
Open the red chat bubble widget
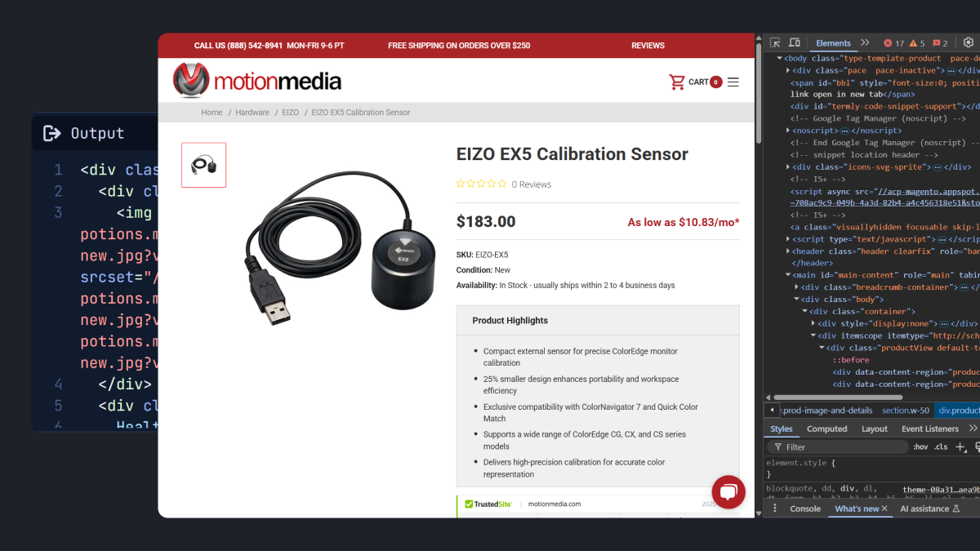pyautogui.click(x=728, y=491)
